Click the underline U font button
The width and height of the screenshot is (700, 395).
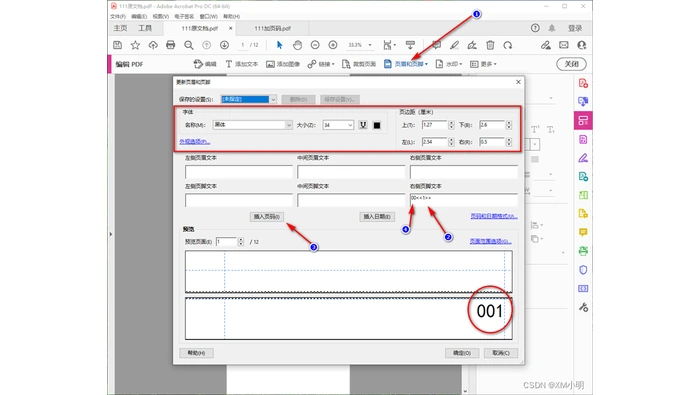tap(363, 125)
